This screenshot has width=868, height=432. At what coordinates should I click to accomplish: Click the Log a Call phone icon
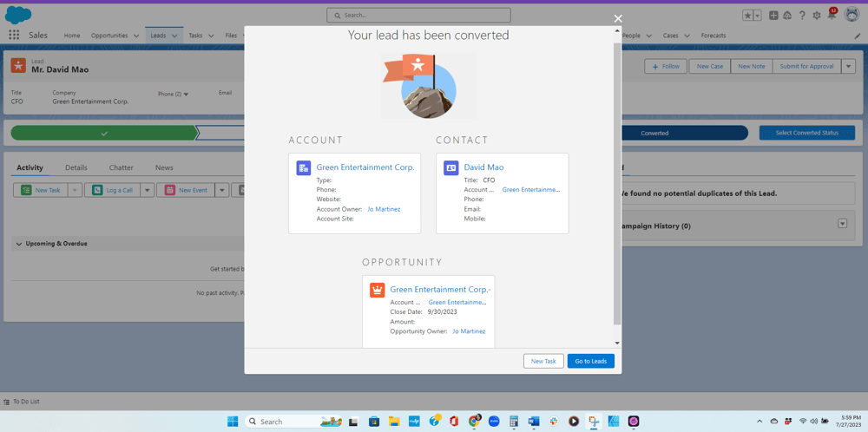click(x=97, y=190)
